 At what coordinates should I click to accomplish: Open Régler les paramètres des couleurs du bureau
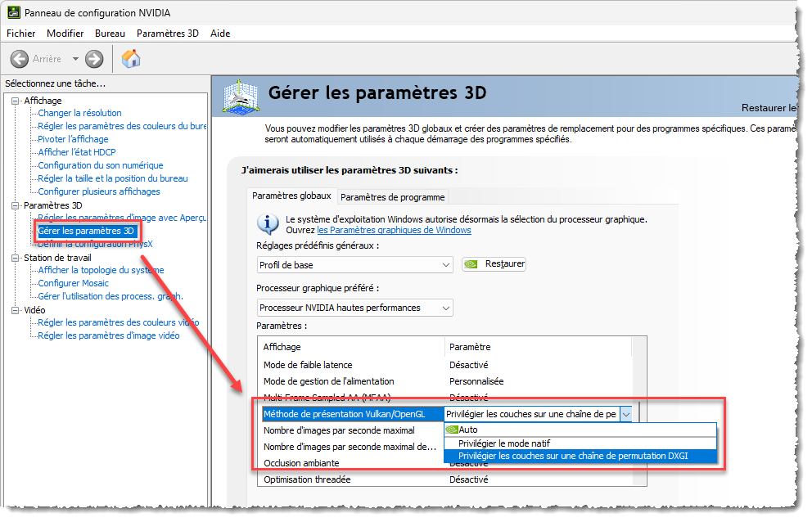tap(122, 126)
